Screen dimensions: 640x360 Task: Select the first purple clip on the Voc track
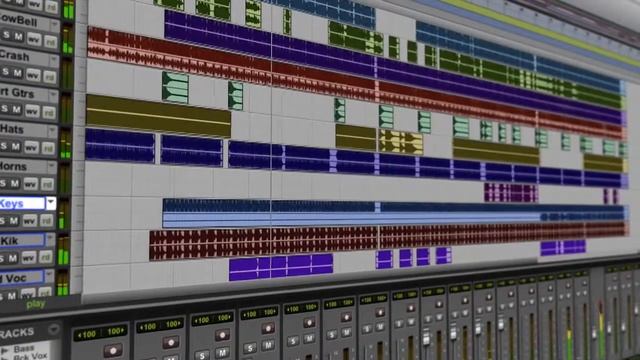click(281, 268)
